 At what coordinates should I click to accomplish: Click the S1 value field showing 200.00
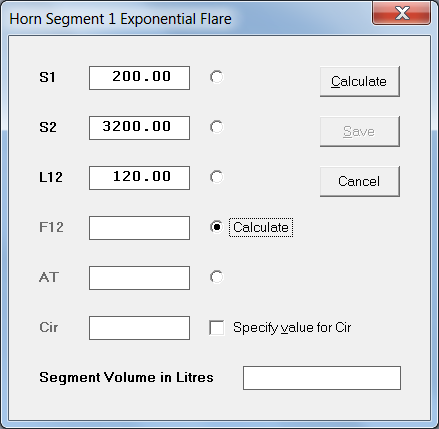click(x=139, y=78)
